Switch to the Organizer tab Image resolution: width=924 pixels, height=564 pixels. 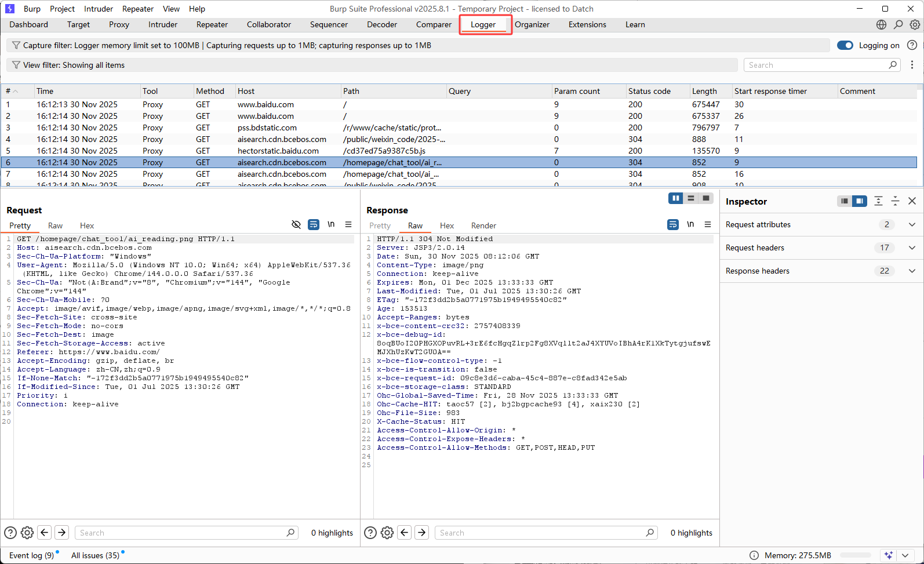click(532, 24)
